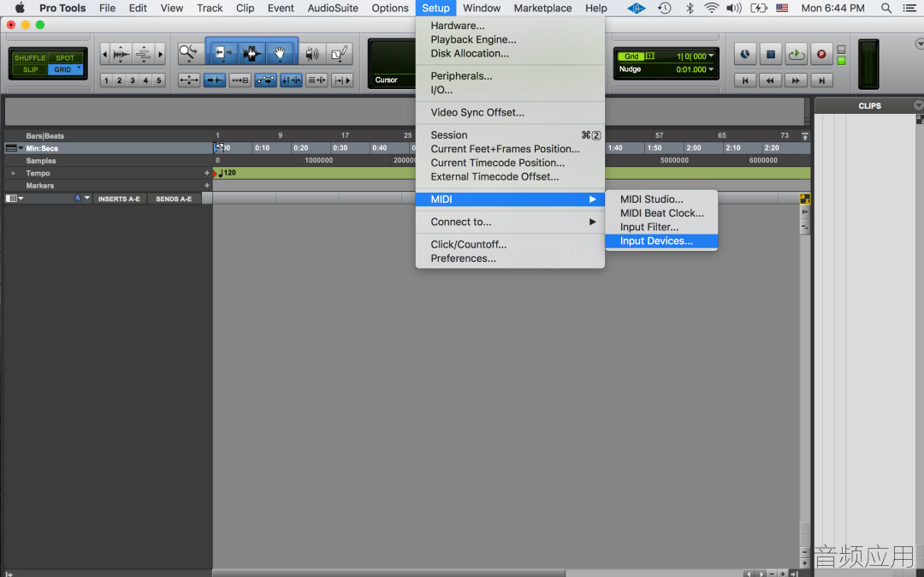This screenshot has height=577, width=924.
Task: Choose Input Devices... in MIDI submenu
Action: pyautogui.click(x=661, y=241)
